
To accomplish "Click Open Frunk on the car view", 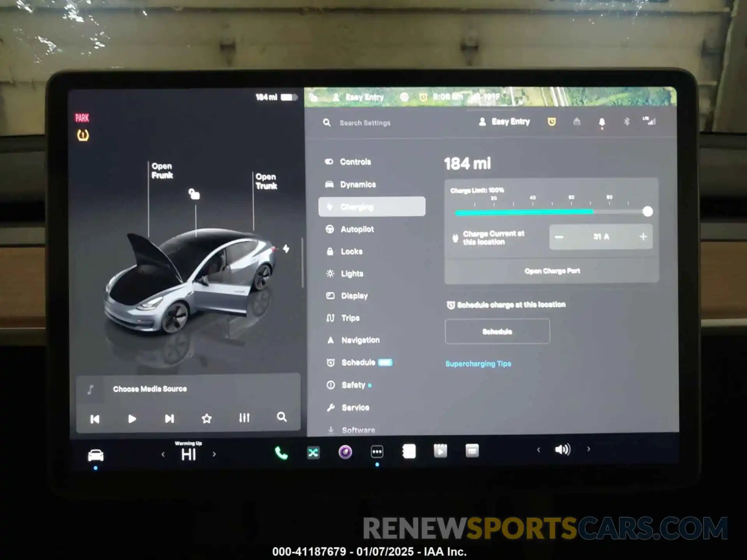I will 162,171.
